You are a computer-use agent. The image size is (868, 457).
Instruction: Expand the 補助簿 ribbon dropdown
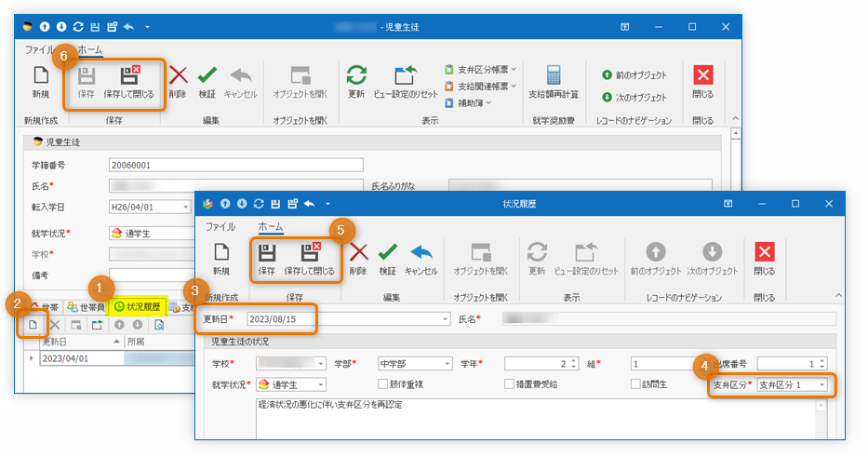coord(488,103)
